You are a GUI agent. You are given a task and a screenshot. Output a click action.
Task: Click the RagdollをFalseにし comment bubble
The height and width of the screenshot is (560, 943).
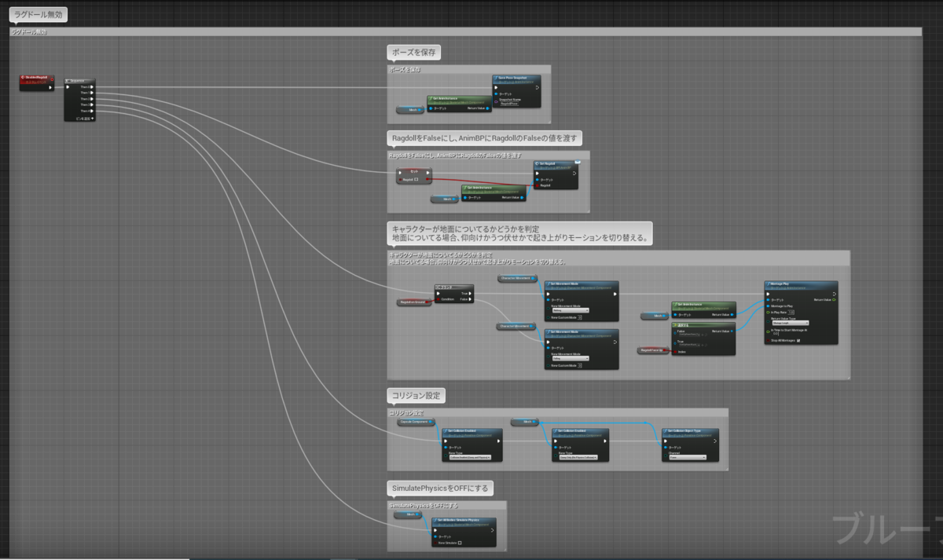(484, 138)
